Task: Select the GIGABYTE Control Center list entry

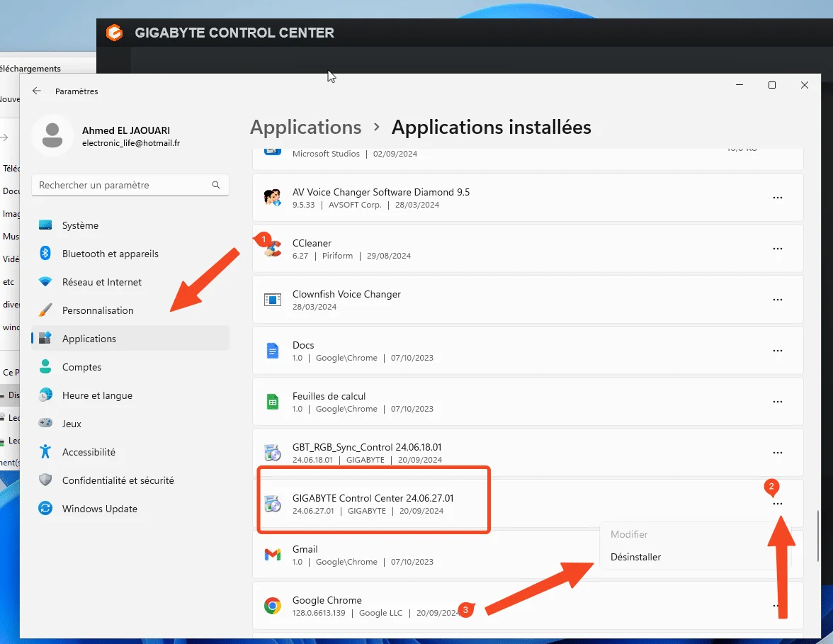Action: pyautogui.click(x=374, y=499)
